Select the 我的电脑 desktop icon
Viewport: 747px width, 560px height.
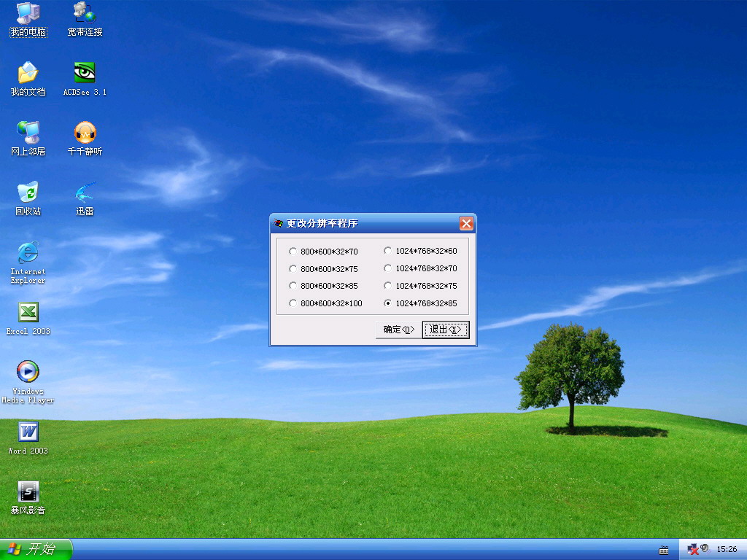(x=28, y=19)
